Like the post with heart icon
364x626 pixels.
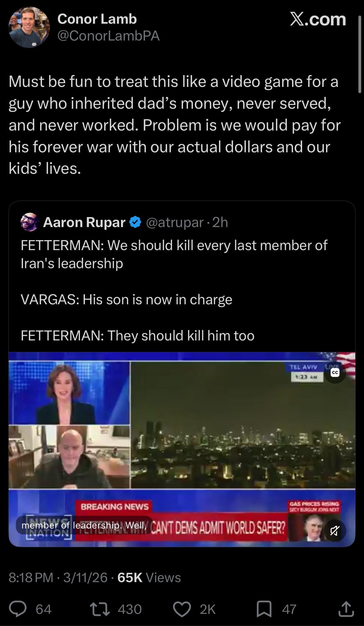(182, 609)
